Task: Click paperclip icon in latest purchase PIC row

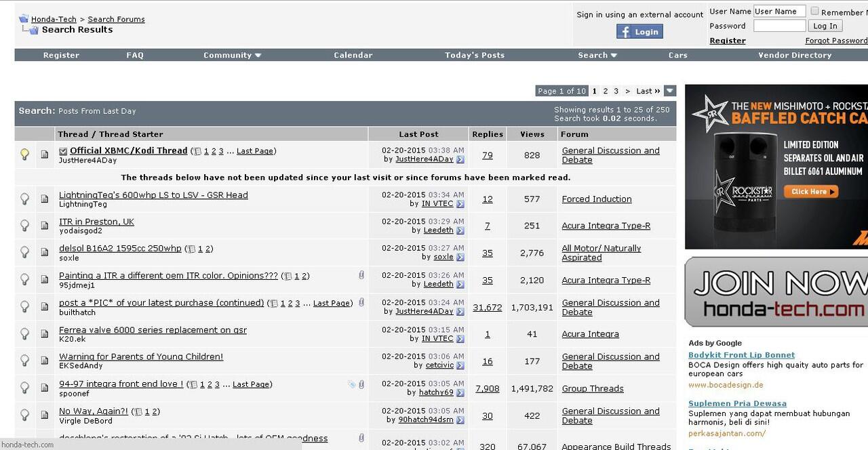Action: pyautogui.click(x=361, y=303)
